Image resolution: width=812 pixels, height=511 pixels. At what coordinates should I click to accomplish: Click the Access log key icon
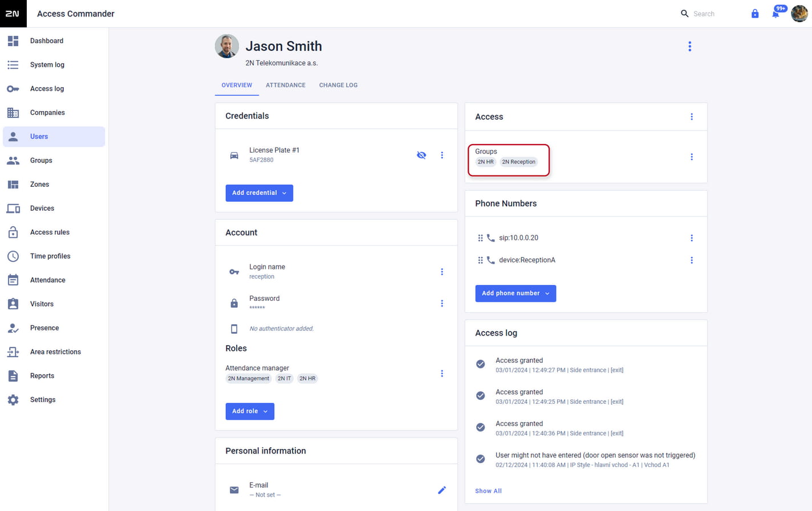[x=13, y=89]
